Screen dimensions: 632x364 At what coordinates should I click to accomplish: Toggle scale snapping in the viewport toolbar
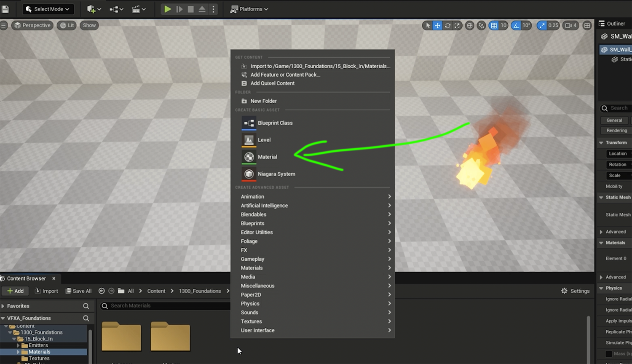click(542, 26)
